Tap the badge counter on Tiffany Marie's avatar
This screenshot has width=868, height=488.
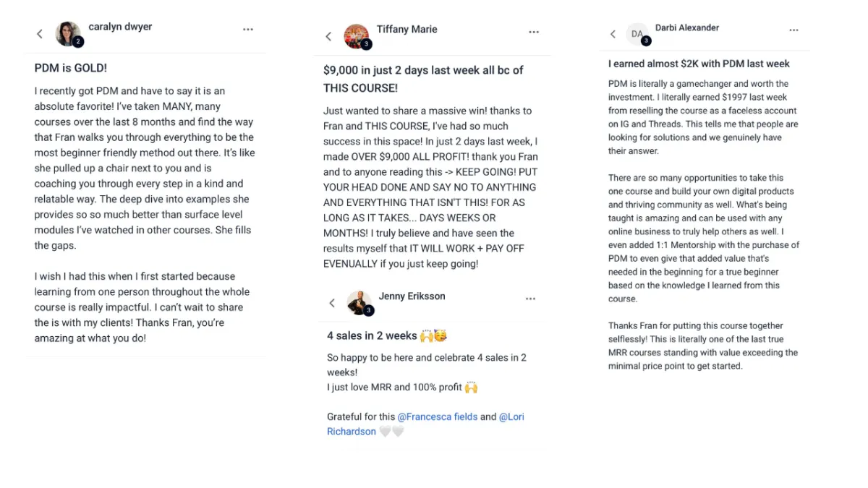tap(369, 42)
